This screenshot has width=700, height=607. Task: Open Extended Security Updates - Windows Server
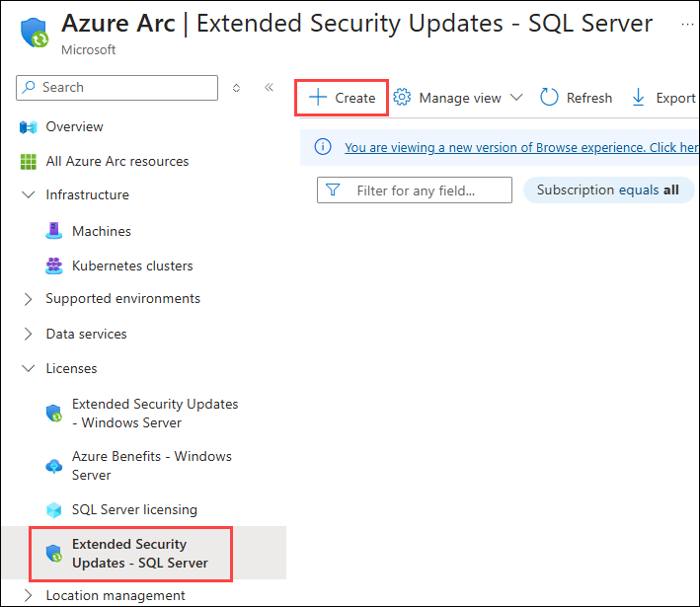pos(155,414)
